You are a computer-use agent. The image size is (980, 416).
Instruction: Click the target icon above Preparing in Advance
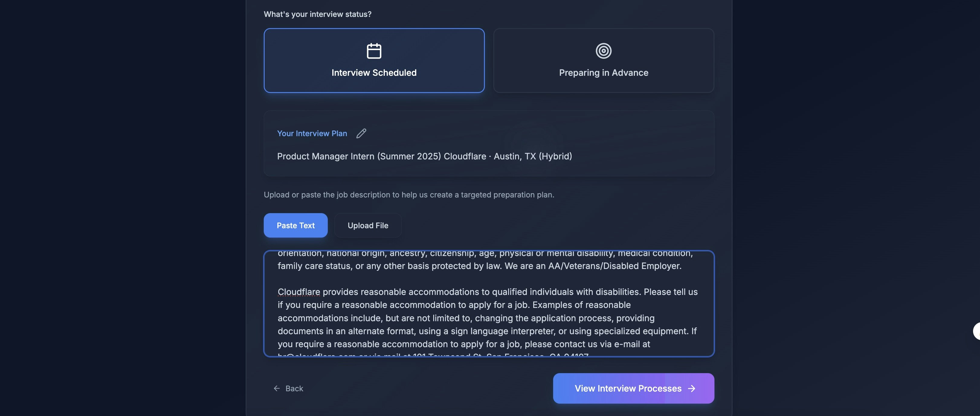pos(603,50)
